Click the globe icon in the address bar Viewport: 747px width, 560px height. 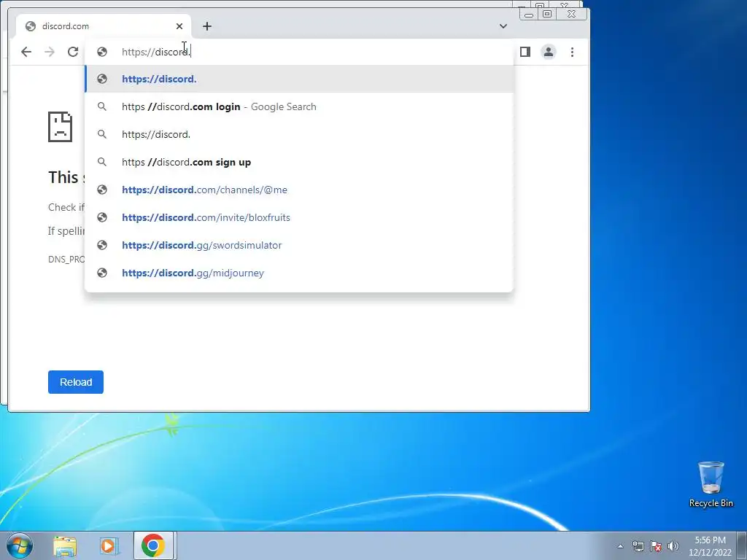click(102, 52)
